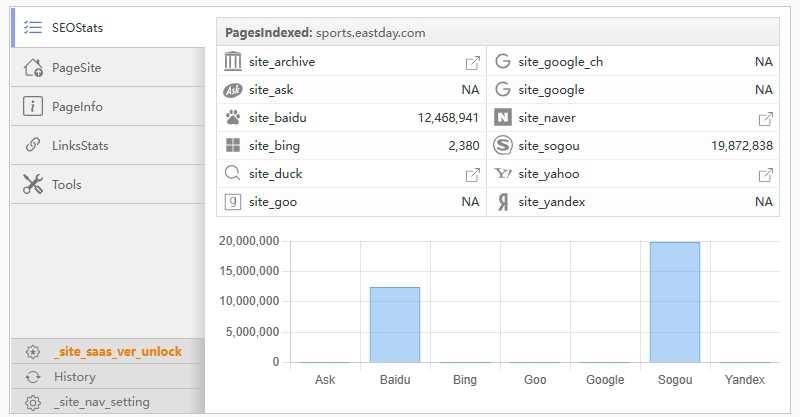
Task: Click the site_sogou S icon
Action: coord(503,145)
